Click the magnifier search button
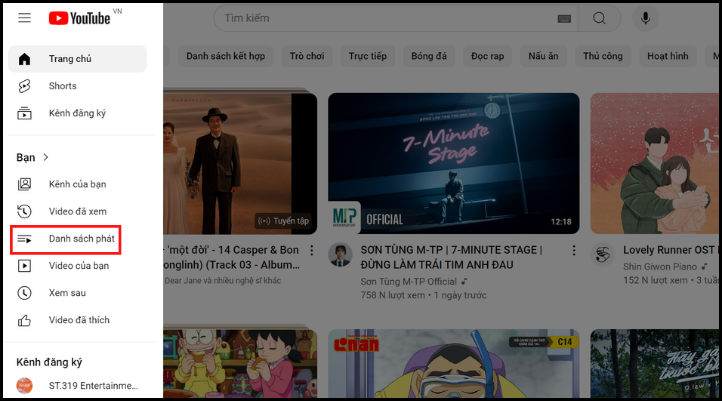This screenshot has height=401, width=722. pyautogui.click(x=599, y=18)
